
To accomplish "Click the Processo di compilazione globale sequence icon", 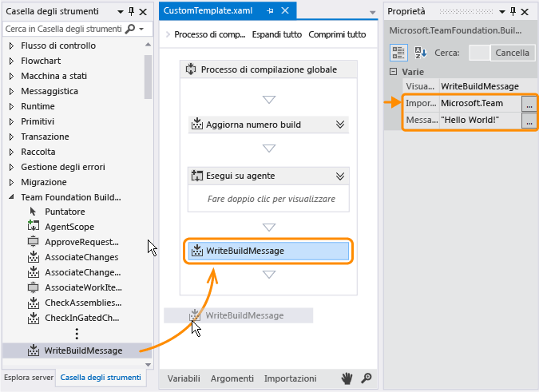I will 191,69.
